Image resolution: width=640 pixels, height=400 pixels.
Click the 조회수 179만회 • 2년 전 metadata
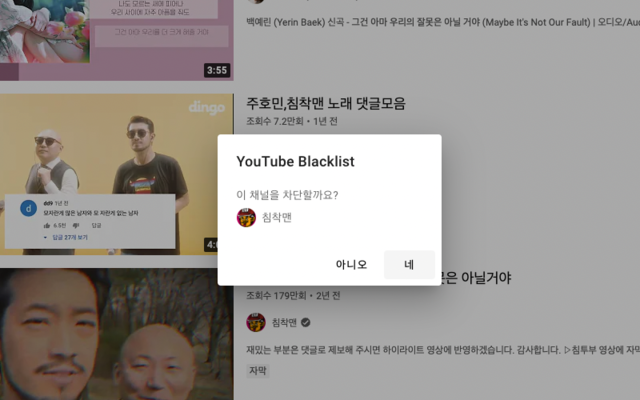tap(293, 296)
